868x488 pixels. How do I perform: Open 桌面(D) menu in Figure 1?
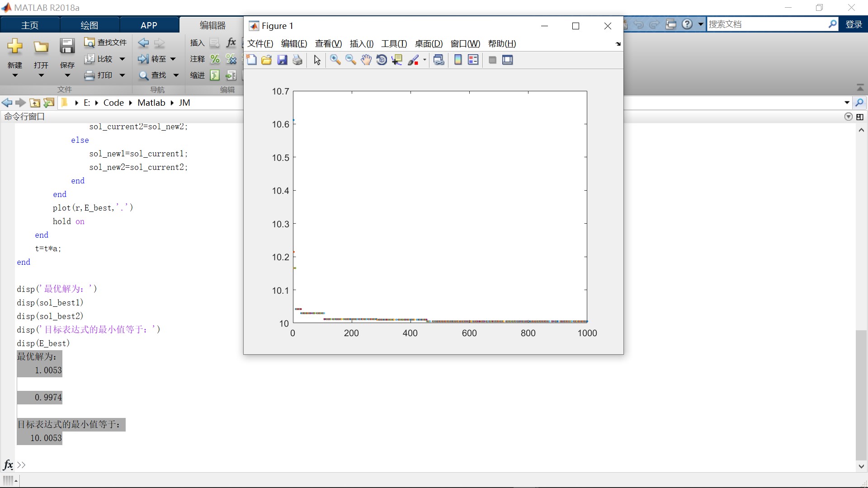tap(429, 44)
